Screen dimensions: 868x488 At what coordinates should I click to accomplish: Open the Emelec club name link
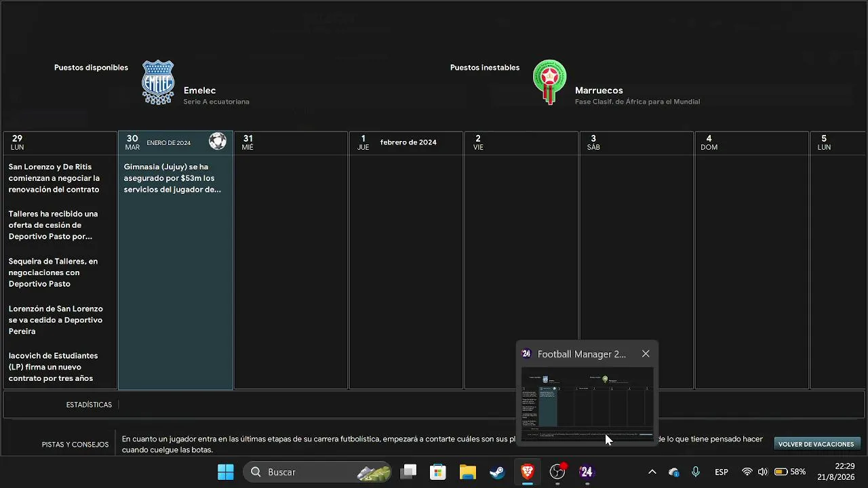[199, 90]
